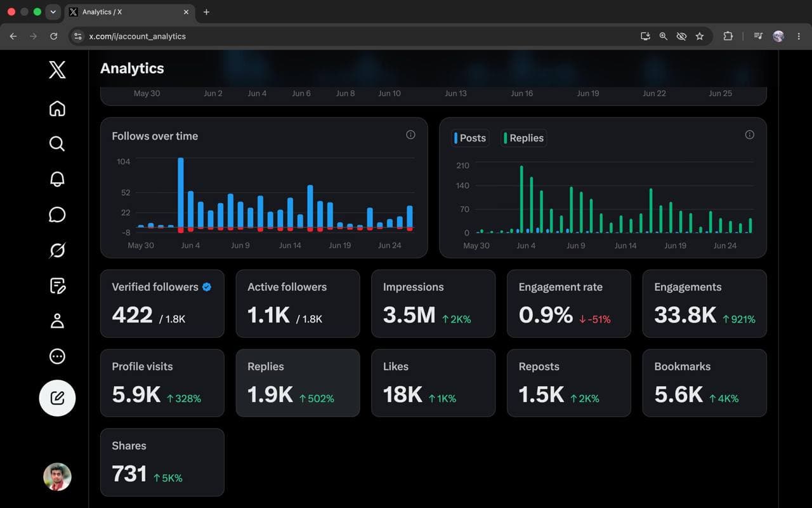Open the Extensions puzzle icon
The width and height of the screenshot is (812, 508).
(x=728, y=36)
